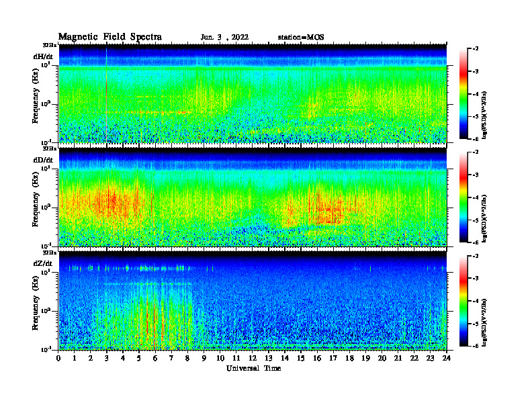Viewport: 532px width, 411px height.
Task: Click the dD/dt spectrogram plot area
Action: click(253, 197)
